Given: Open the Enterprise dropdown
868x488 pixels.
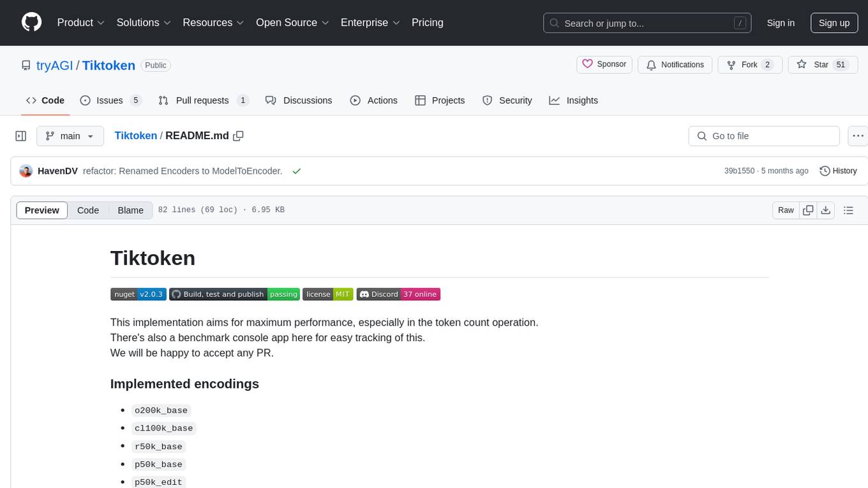Looking at the screenshot, I should click(371, 22).
